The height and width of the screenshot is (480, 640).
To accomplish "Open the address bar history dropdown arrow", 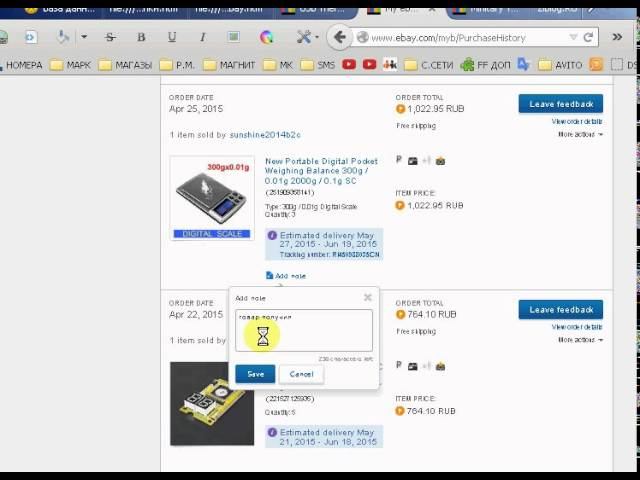I will (573, 38).
